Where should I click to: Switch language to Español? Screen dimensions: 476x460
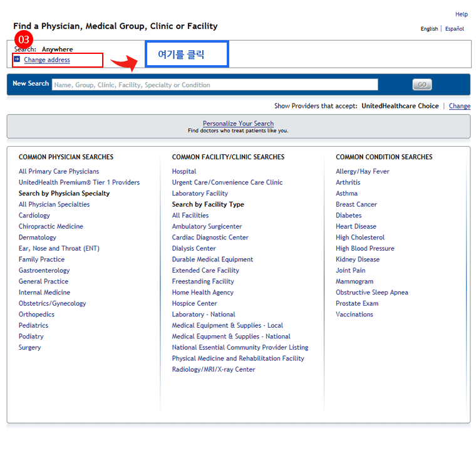coord(455,29)
